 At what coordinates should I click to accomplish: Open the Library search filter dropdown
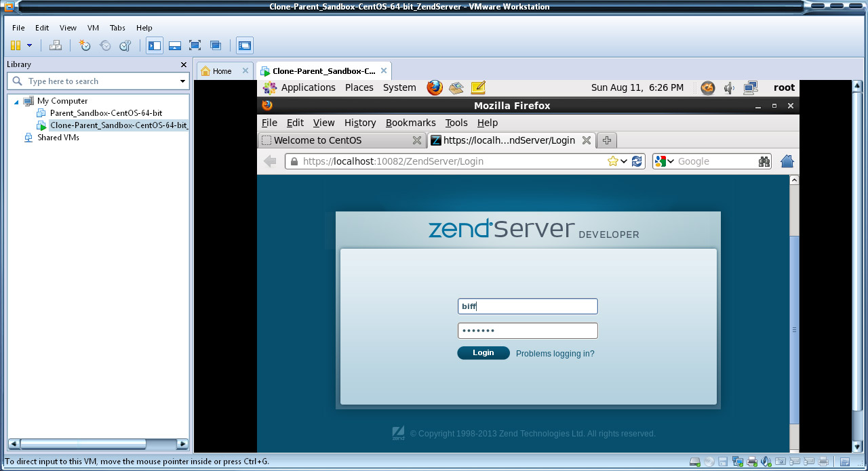pos(182,81)
